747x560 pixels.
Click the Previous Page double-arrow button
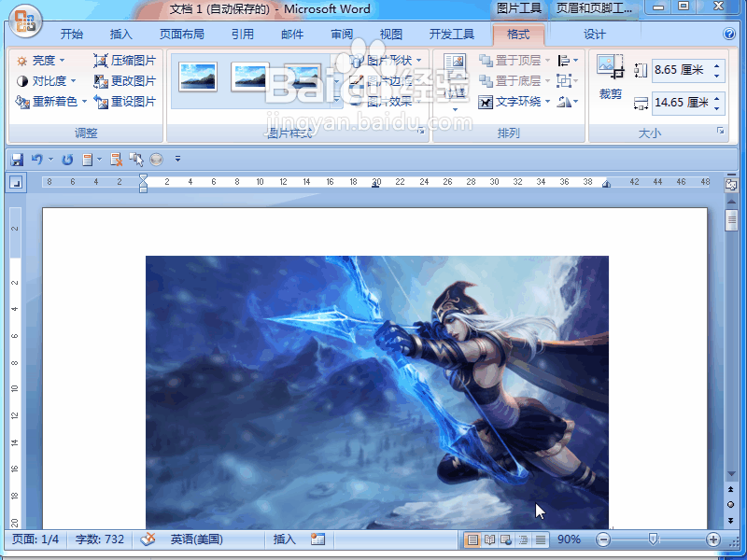pos(731,489)
